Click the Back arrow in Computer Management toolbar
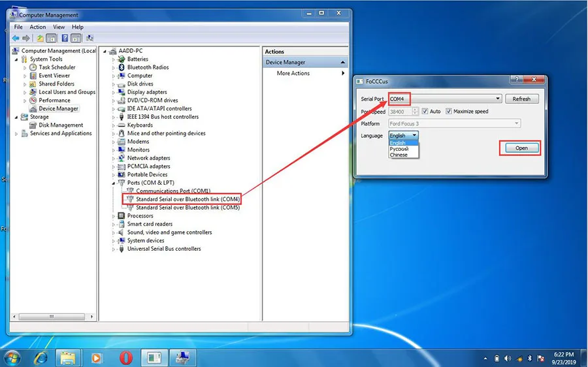 (x=16, y=39)
